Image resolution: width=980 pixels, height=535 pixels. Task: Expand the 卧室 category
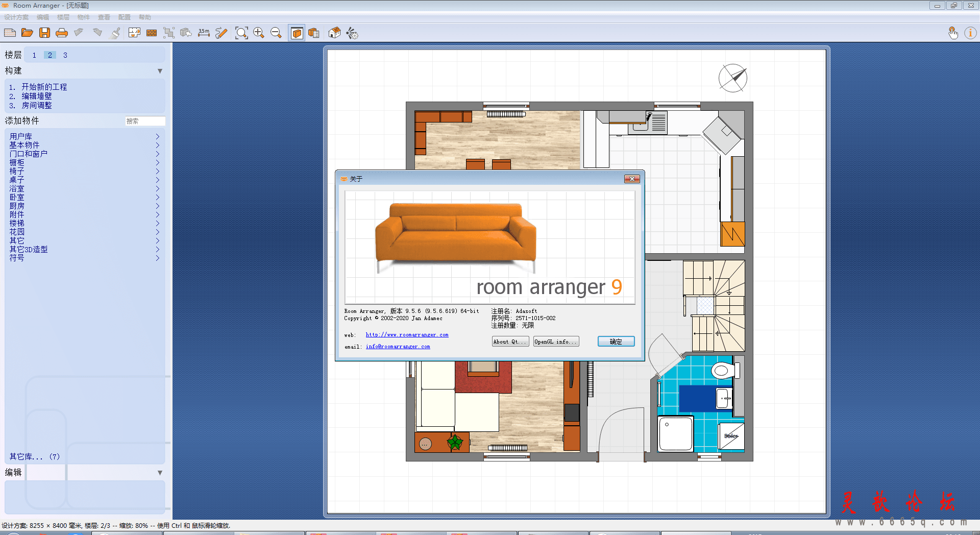click(x=84, y=197)
